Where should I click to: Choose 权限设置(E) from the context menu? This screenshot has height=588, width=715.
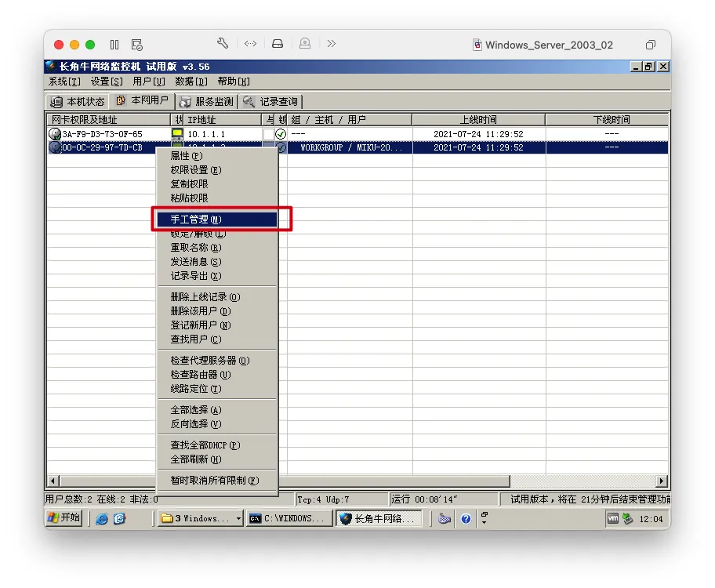(217, 170)
